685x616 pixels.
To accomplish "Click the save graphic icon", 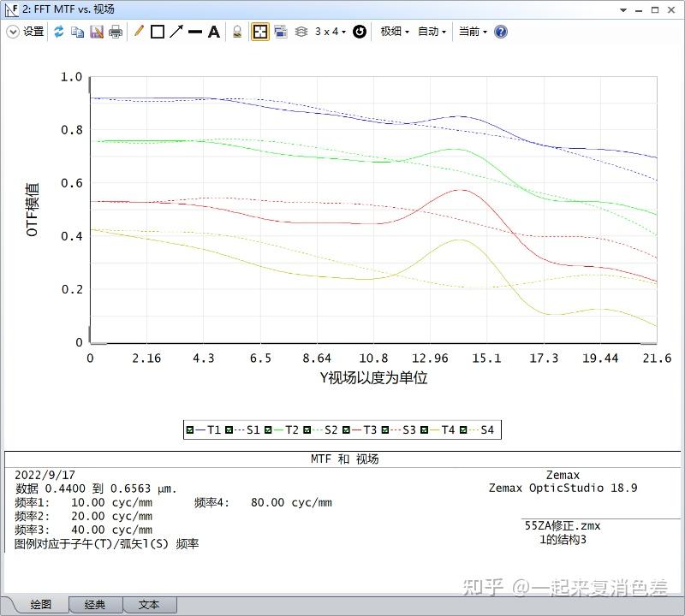I will [97, 32].
